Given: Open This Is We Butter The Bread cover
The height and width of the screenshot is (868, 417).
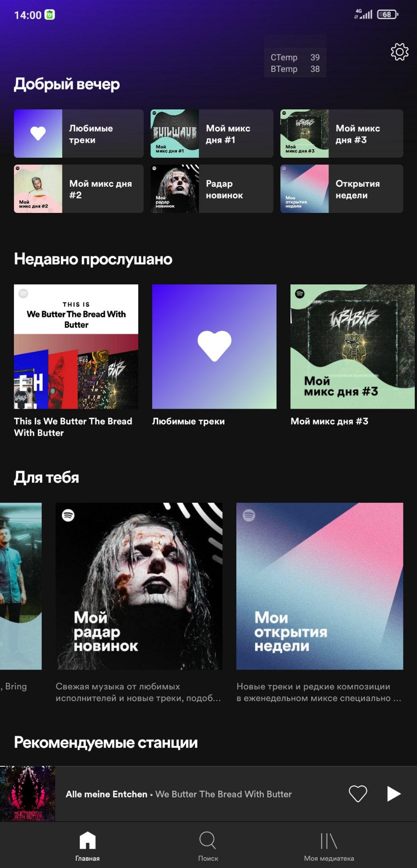Looking at the screenshot, I should 76,347.
